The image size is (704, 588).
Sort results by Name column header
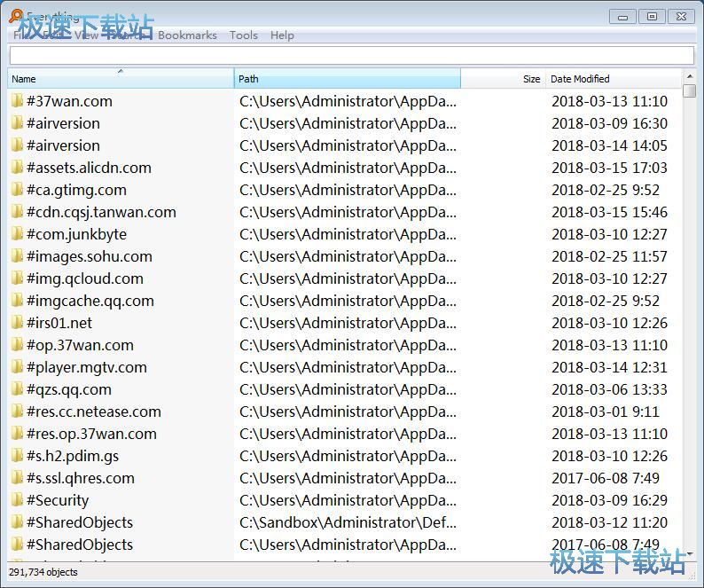click(121, 79)
